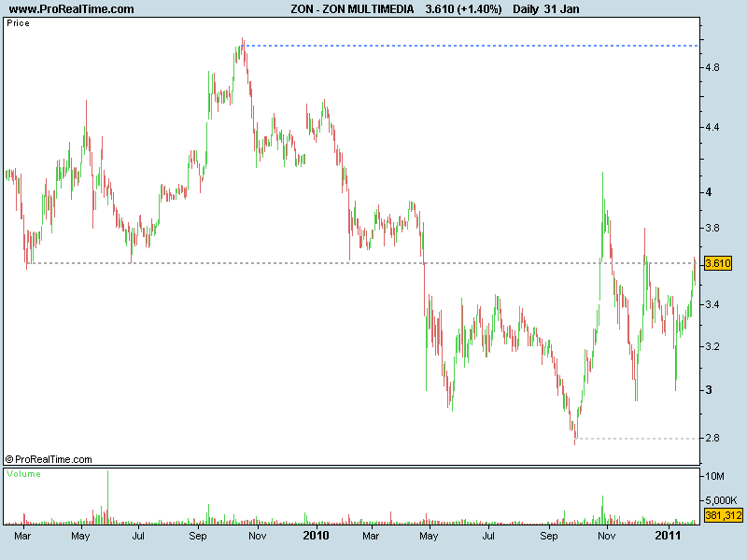Click the ZON - ZON MULTIMEDIA chart title

pos(352,9)
